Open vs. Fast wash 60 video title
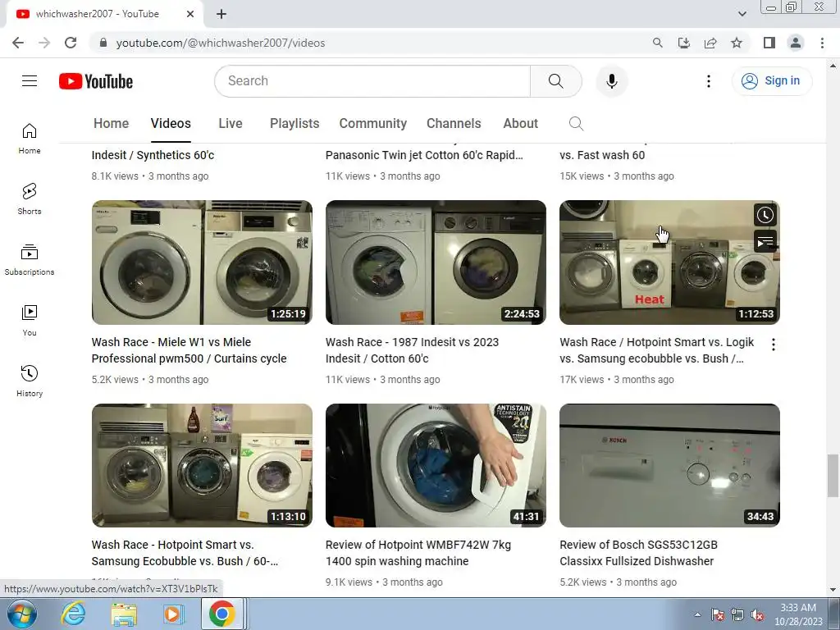This screenshot has height=630, width=840. click(602, 155)
